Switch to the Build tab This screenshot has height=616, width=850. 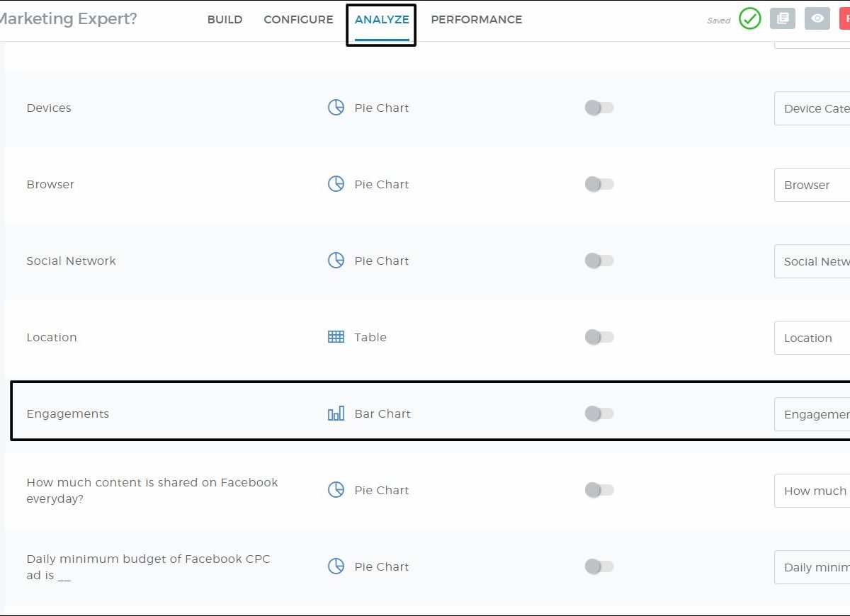(225, 20)
